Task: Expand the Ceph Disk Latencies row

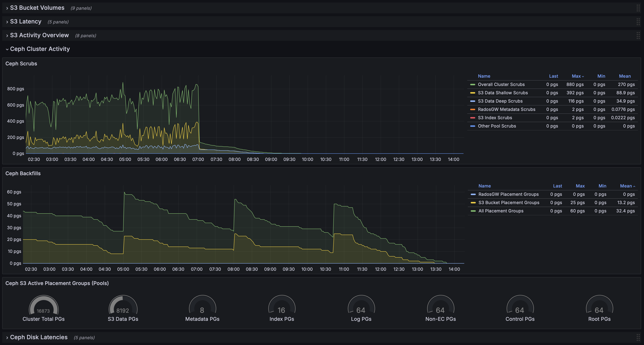Action: pos(38,337)
